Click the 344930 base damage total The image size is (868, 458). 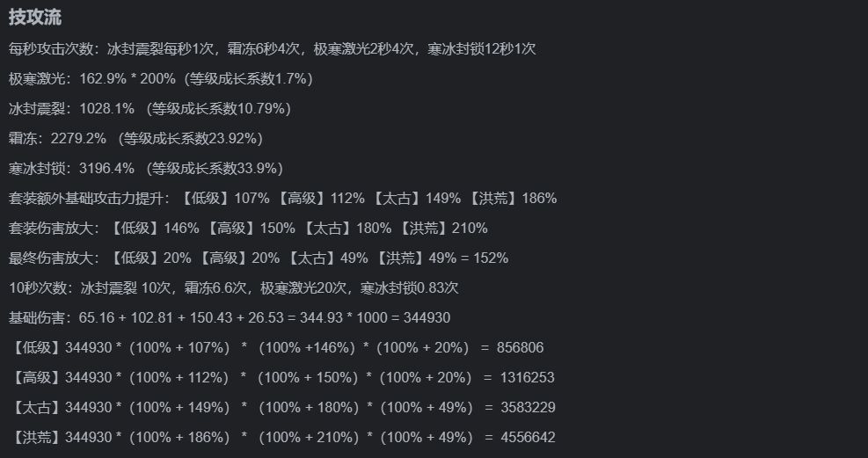424,318
